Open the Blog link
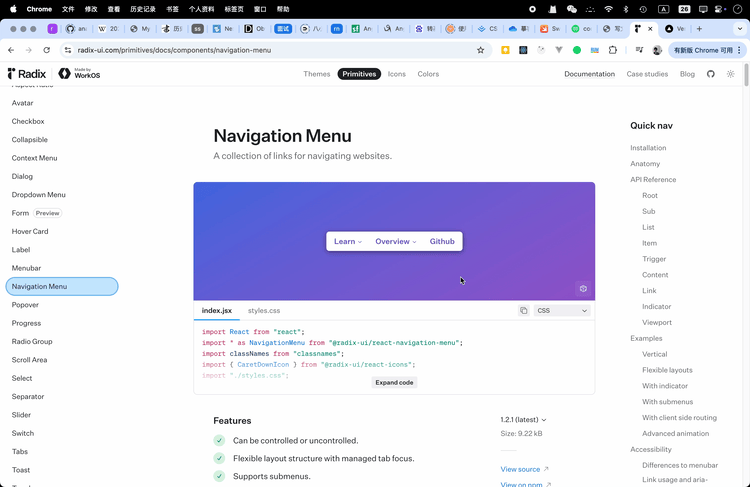 (x=687, y=74)
